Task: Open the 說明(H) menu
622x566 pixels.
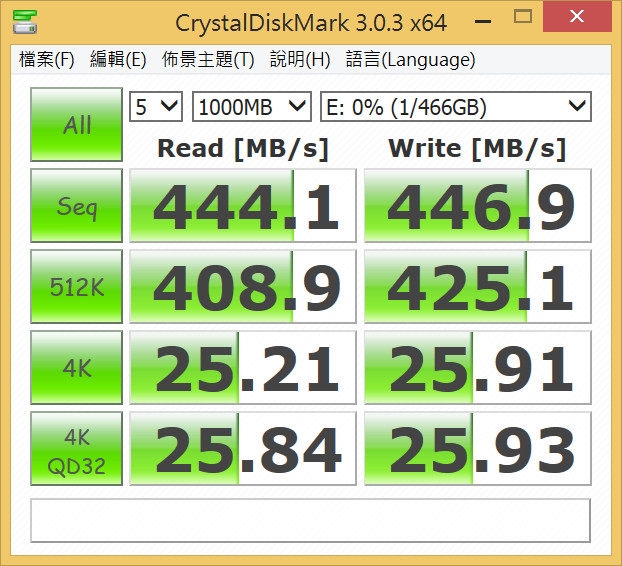Action: pos(300,60)
